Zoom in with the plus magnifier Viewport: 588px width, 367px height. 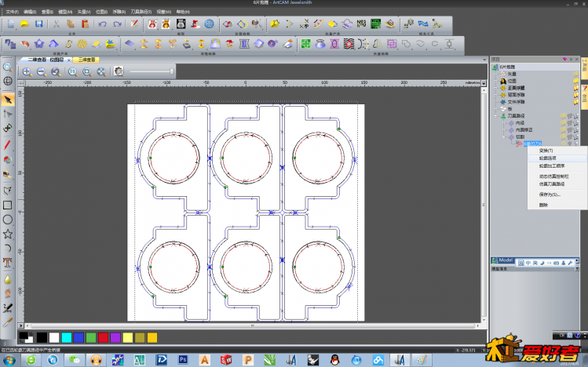(x=27, y=71)
